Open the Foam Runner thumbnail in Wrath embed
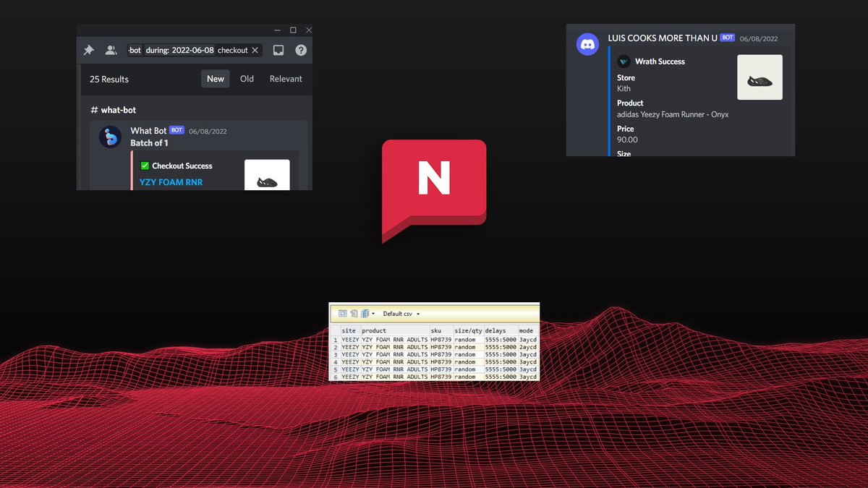 [x=759, y=77]
